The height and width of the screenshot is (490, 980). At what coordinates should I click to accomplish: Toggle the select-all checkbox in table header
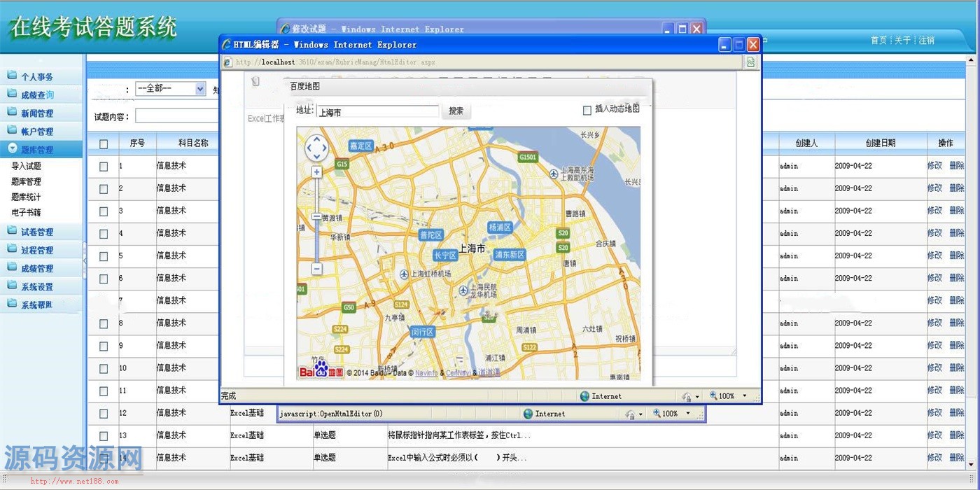pyautogui.click(x=104, y=144)
